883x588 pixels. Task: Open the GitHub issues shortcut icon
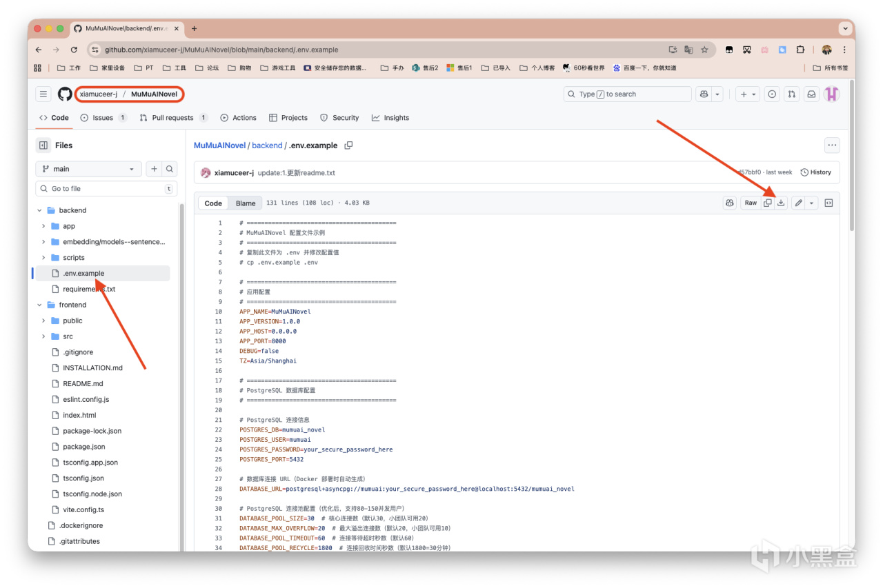772,94
